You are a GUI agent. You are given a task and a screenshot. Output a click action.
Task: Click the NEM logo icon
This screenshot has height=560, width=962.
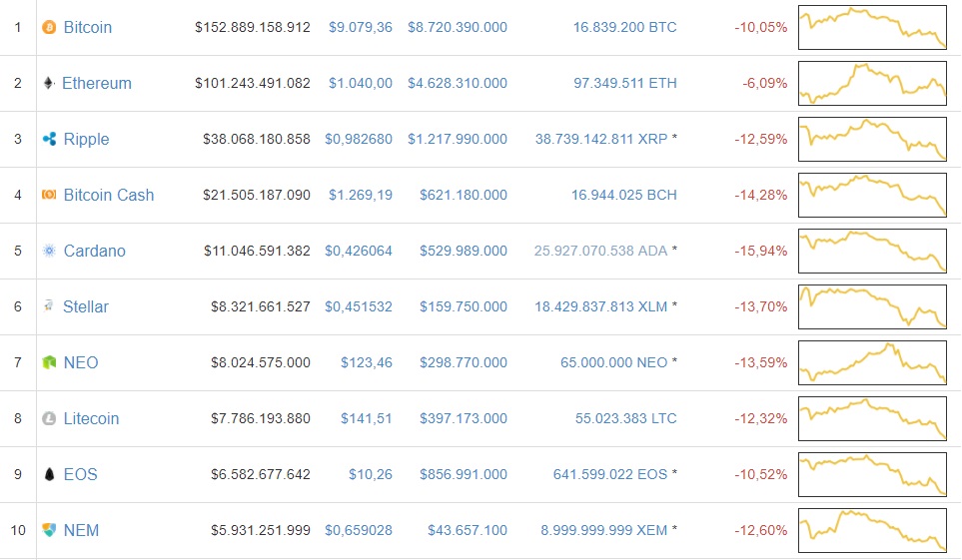pyautogui.click(x=49, y=530)
